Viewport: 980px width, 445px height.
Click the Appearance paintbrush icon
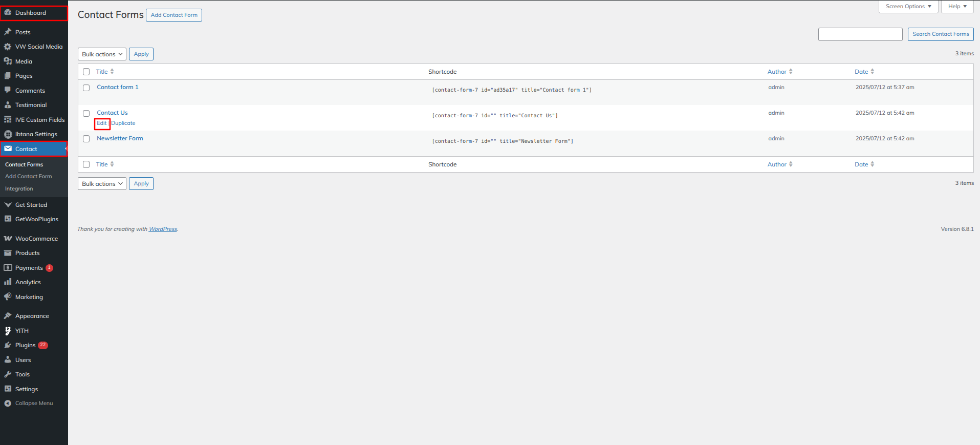[x=8, y=316]
